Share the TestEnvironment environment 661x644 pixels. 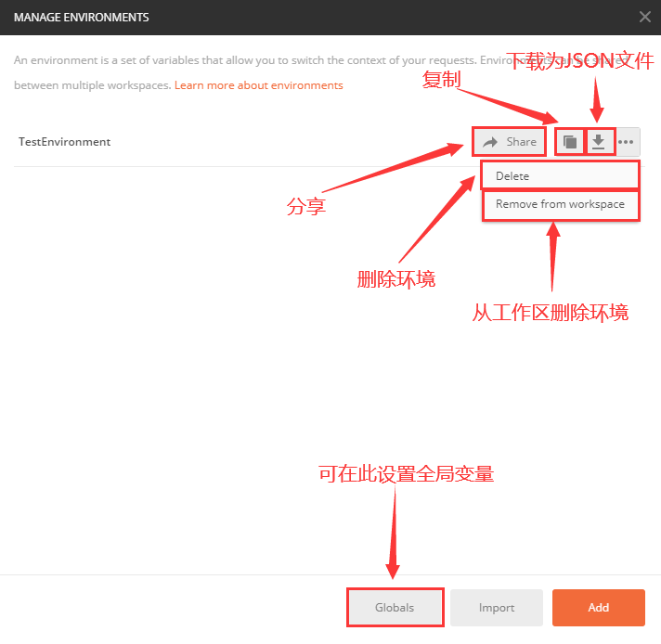pyautogui.click(x=509, y=142)
